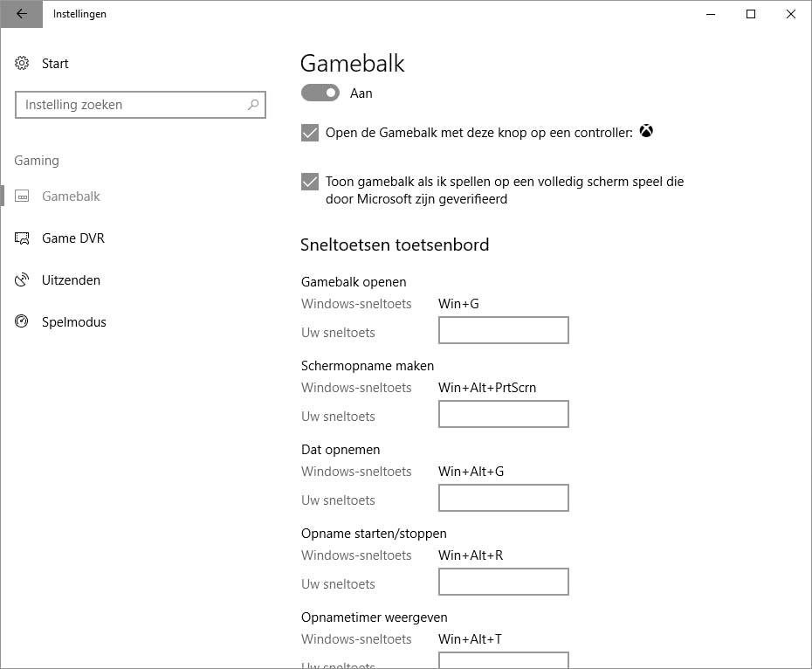Viewport: 812px width, 669px height.
Task: Uncheck the show gamebalk in fullscreen checkbox
Action: pyautogui.click(x=309, y=182)
